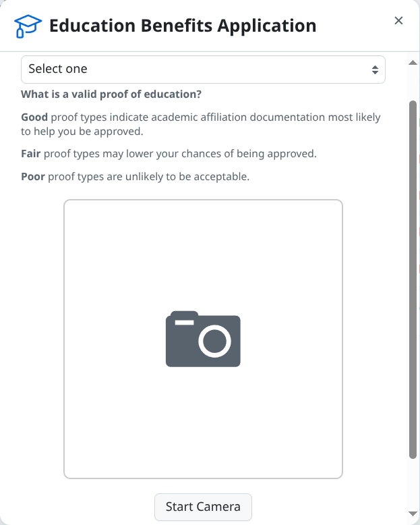
Task: Close the Education Benefits Application dialog
Action: [398, 21]
